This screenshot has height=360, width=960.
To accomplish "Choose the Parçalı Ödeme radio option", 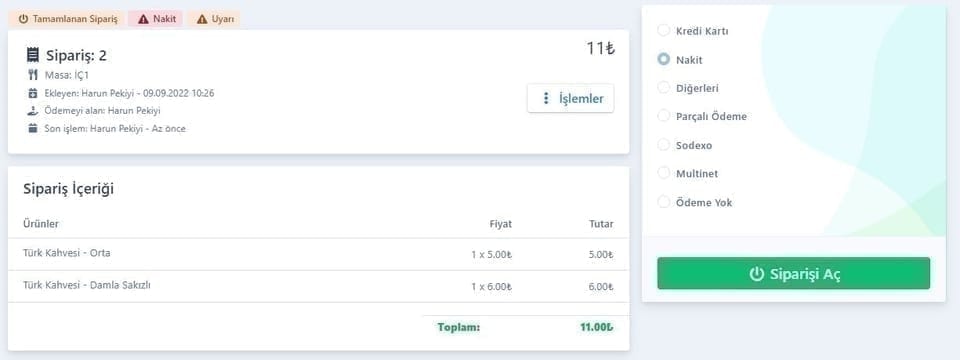I will (x=664, y=116).
